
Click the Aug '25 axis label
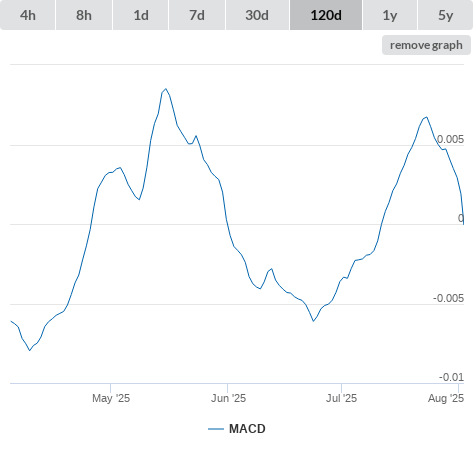click(446, 398)
